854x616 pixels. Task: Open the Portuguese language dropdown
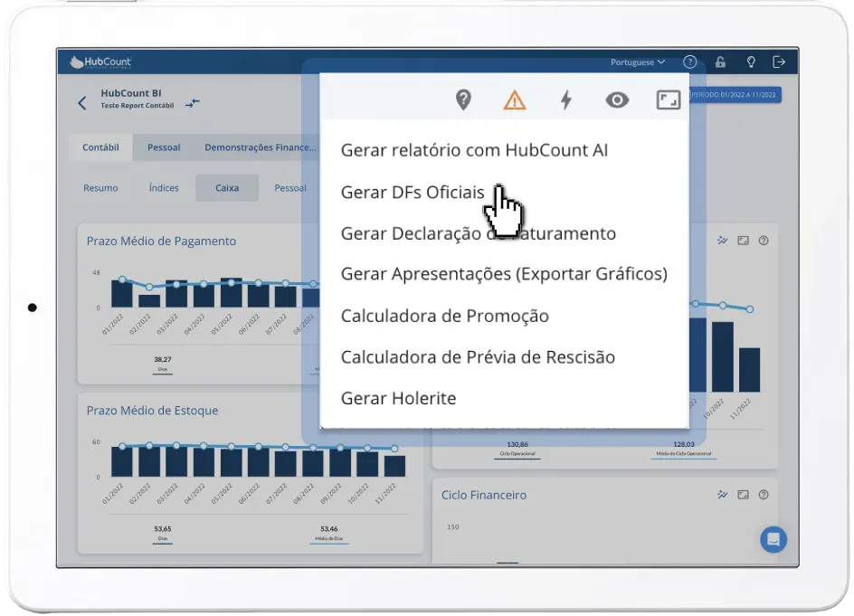(637, 62)
